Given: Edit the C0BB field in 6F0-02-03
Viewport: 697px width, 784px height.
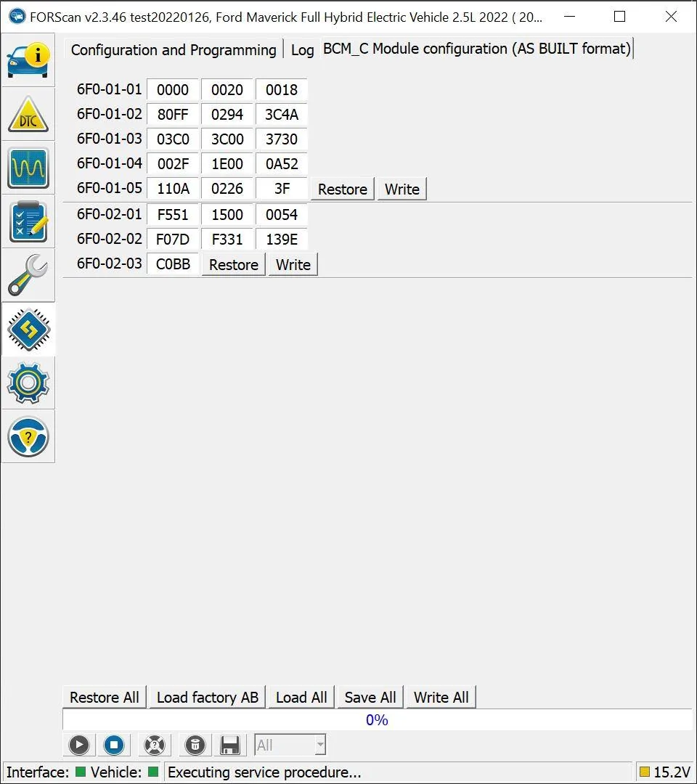Looking at the screenshot, I should (173, 264).
